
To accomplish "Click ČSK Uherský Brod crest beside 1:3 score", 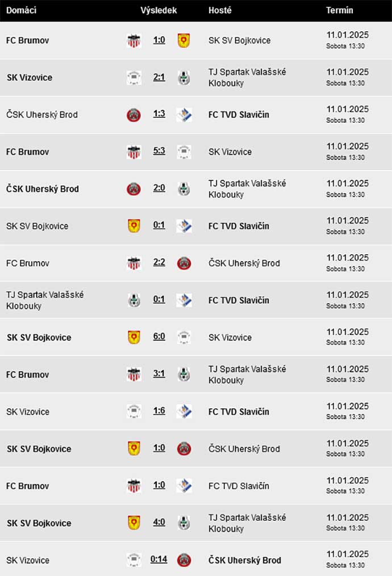I will [x=134, y=115].
